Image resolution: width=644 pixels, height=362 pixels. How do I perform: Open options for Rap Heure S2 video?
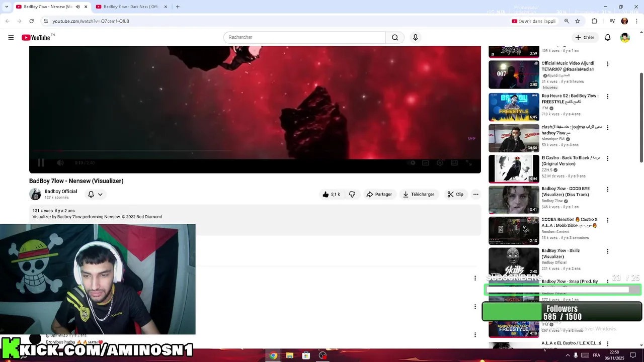pyautogui.click(x=607, y=97)
